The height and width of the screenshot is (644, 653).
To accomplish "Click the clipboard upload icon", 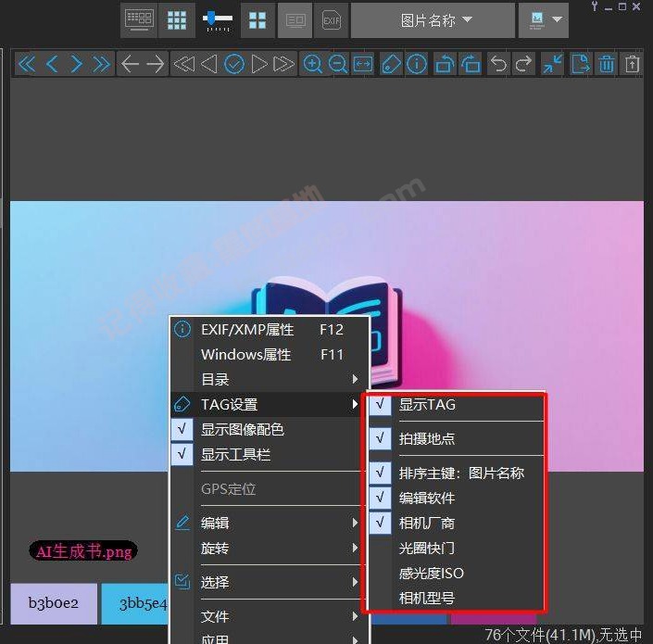I will coord(632,64).
